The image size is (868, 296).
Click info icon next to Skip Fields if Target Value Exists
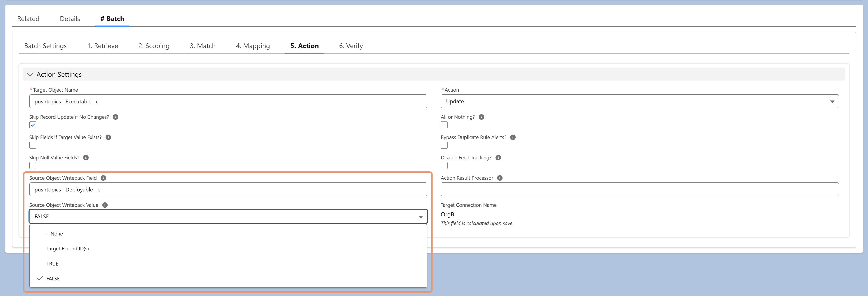point(108,137)
